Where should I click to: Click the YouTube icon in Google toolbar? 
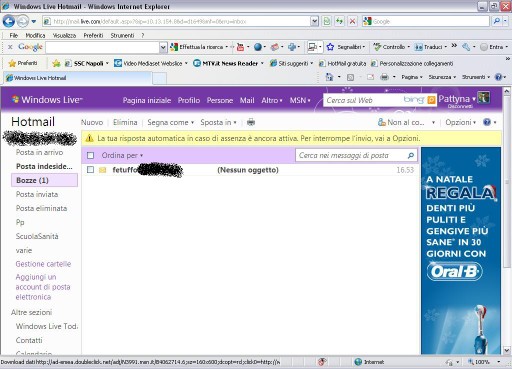pyautogui.click(x=240, y=47)
